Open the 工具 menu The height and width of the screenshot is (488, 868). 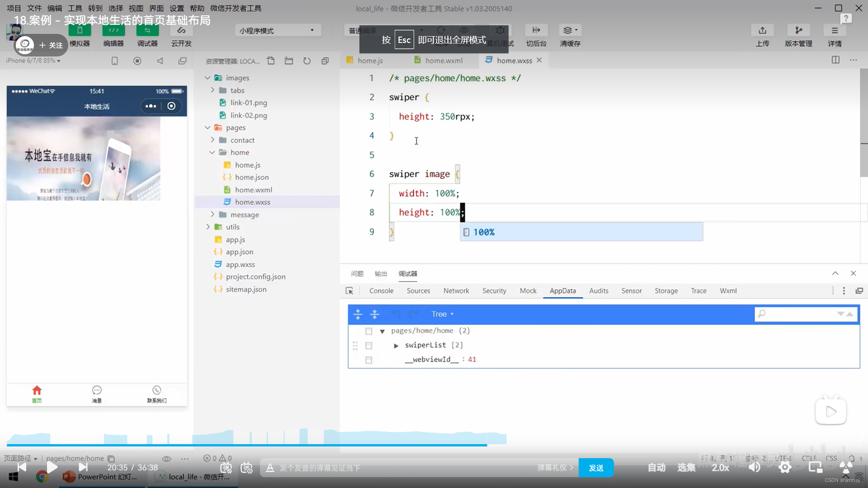point(75,8)
